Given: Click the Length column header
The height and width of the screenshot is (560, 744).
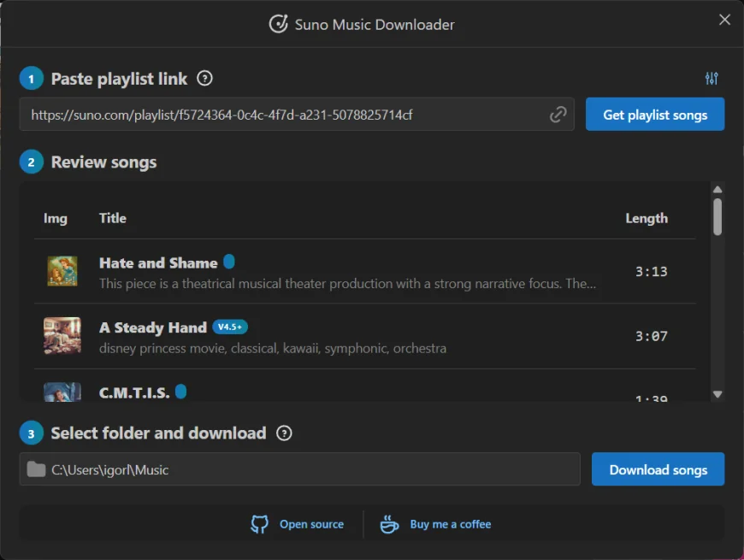Looking at the screenshot, I should pos(647,218).
